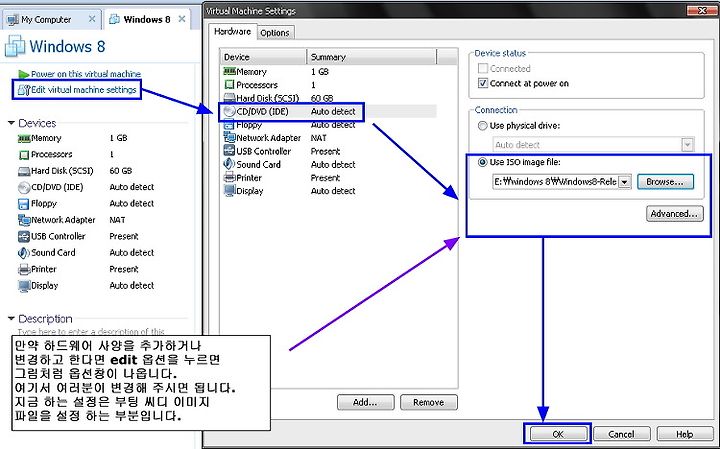Collapse the Devices section

11,123
